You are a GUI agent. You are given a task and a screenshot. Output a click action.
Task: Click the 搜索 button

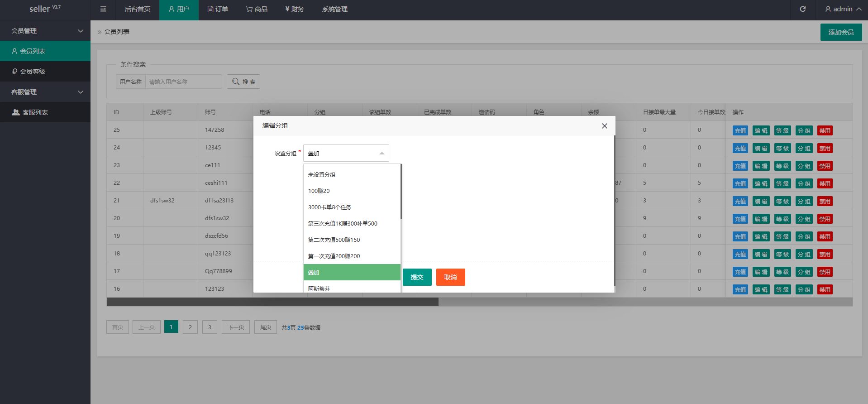[x=243, y=82]
